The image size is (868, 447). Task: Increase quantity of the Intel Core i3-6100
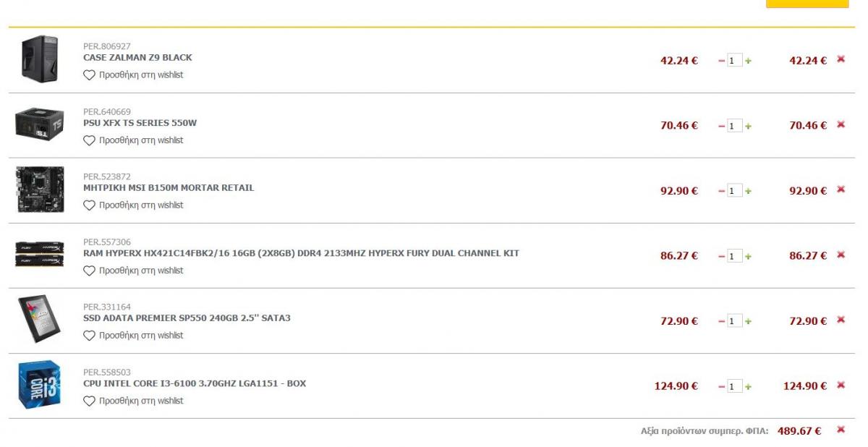[x=748, y=386]
